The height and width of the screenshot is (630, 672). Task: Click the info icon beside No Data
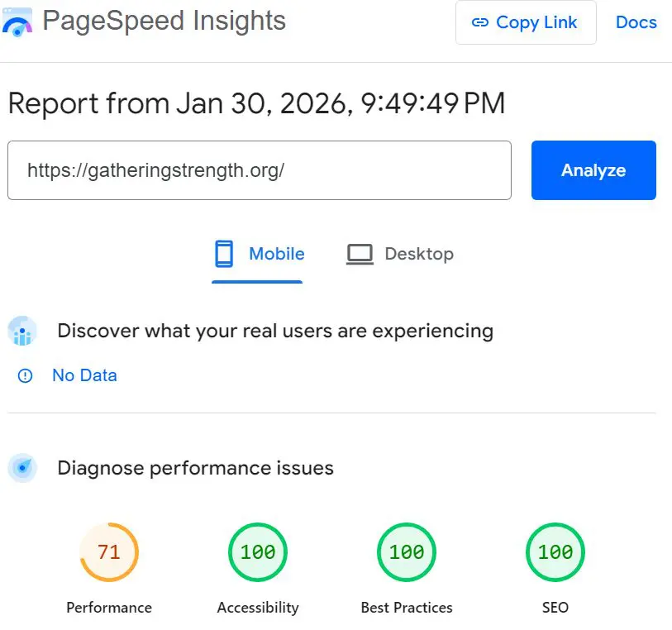click(26, 376)
